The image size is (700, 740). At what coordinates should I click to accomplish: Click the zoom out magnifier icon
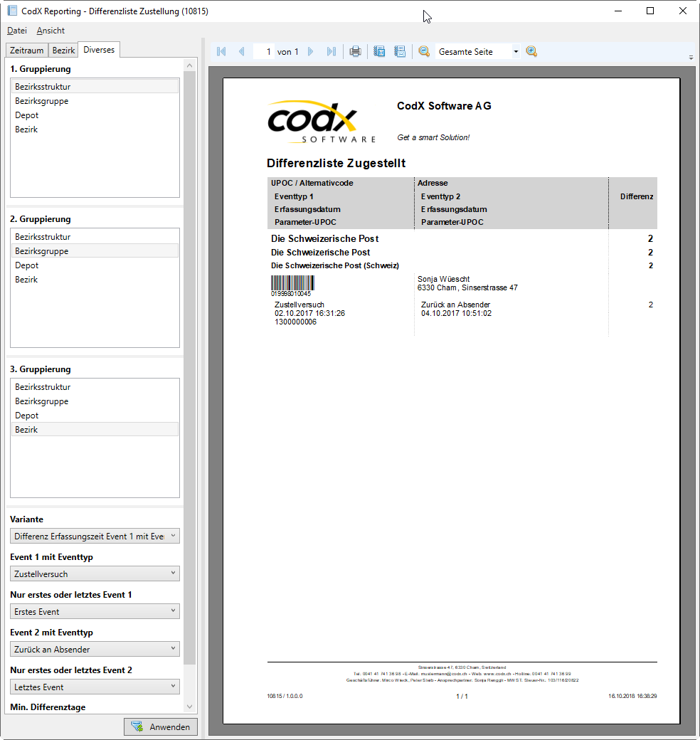(x=424, y=52)
